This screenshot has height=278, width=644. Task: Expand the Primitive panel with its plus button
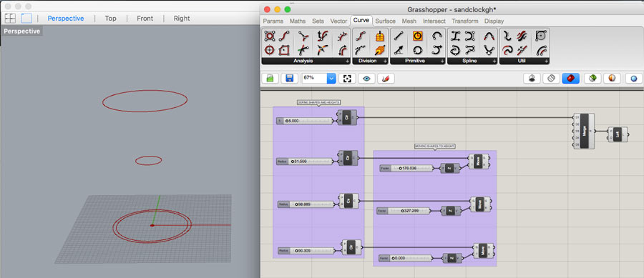coord(442,61)
